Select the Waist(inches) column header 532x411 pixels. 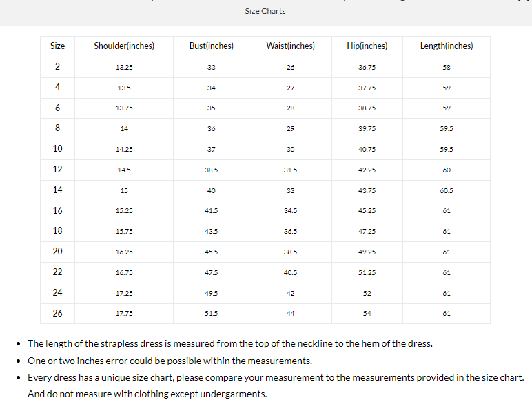290,46
